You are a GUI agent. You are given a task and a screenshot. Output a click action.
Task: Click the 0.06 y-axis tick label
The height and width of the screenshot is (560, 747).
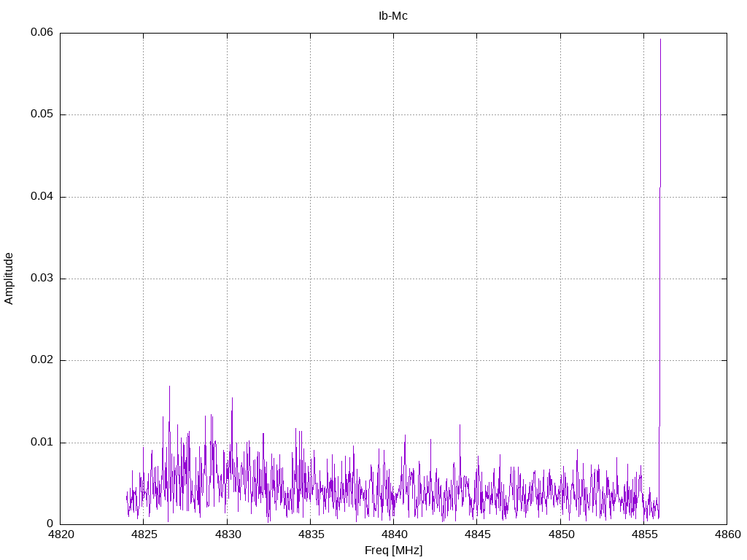coord(42,32)
